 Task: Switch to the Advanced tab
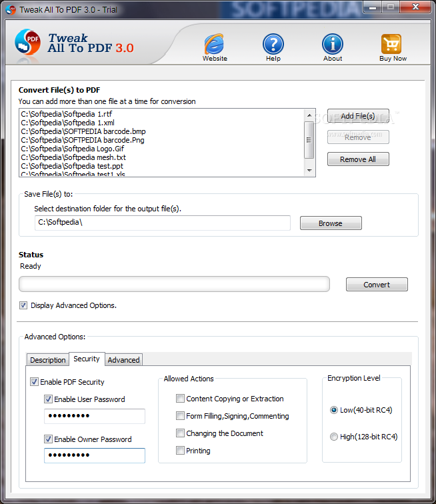[123, 360]
